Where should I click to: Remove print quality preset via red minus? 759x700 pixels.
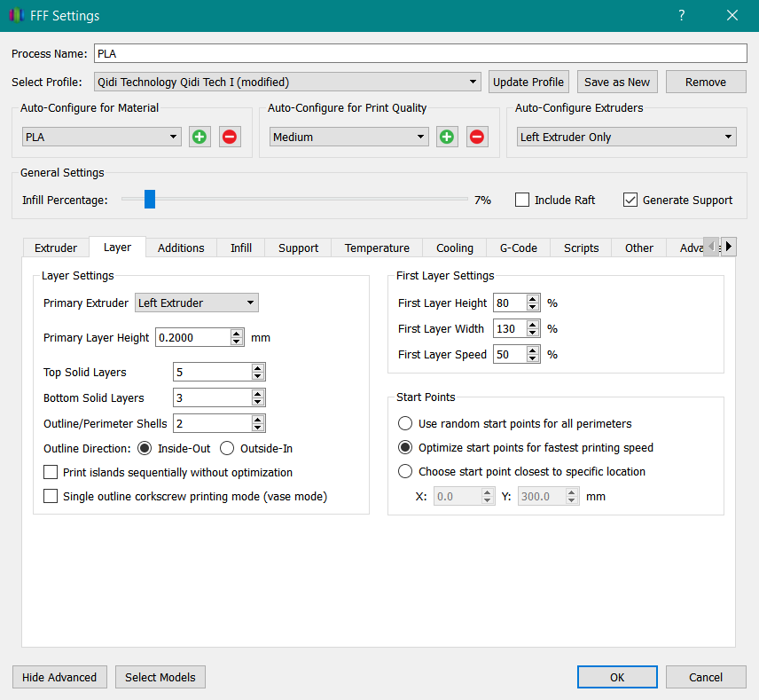pyautogui.click(x=477, y=138)
